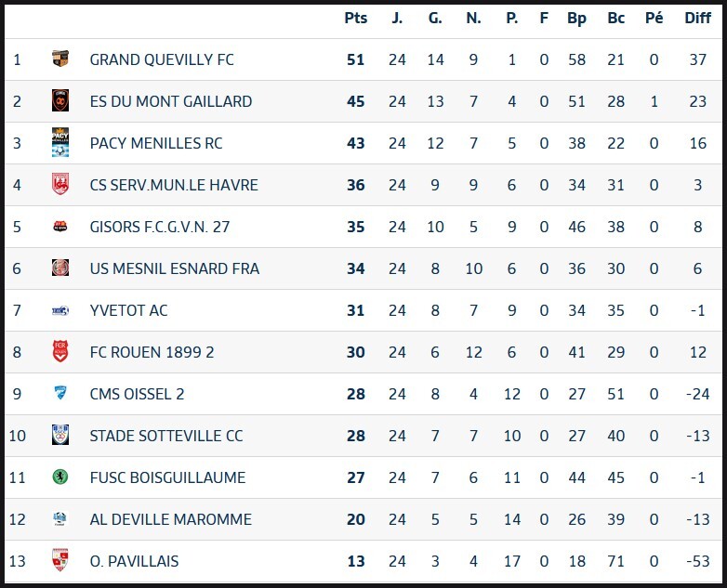
Task: Open AL DEVILLE MAROMME team link
Action: [170, 519]
